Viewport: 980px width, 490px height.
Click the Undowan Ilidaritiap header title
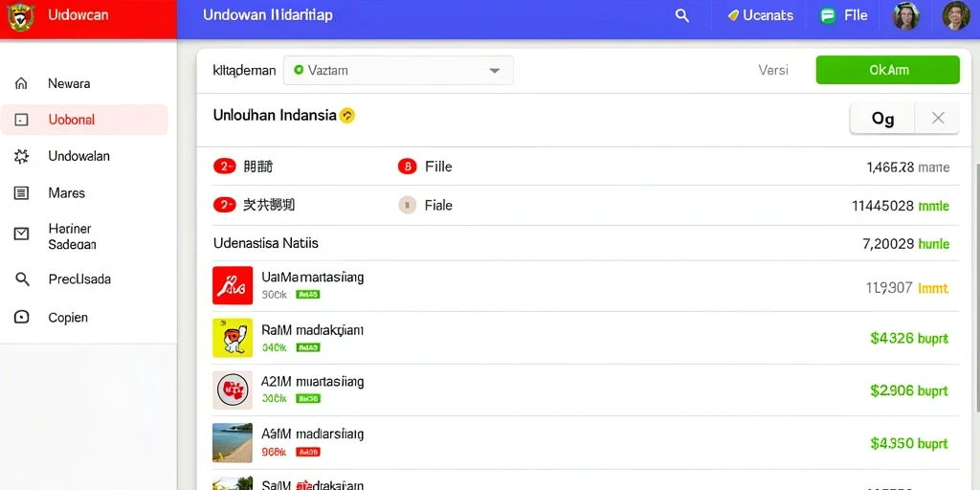click(268, 15)
